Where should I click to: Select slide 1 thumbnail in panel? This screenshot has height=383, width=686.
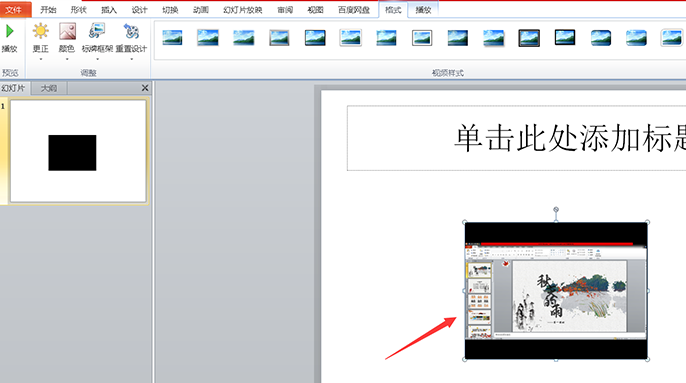(x=78, y=151)
